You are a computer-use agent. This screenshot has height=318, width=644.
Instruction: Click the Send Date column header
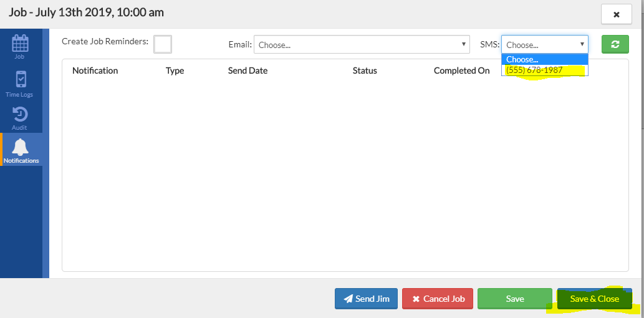coord(248,70)
